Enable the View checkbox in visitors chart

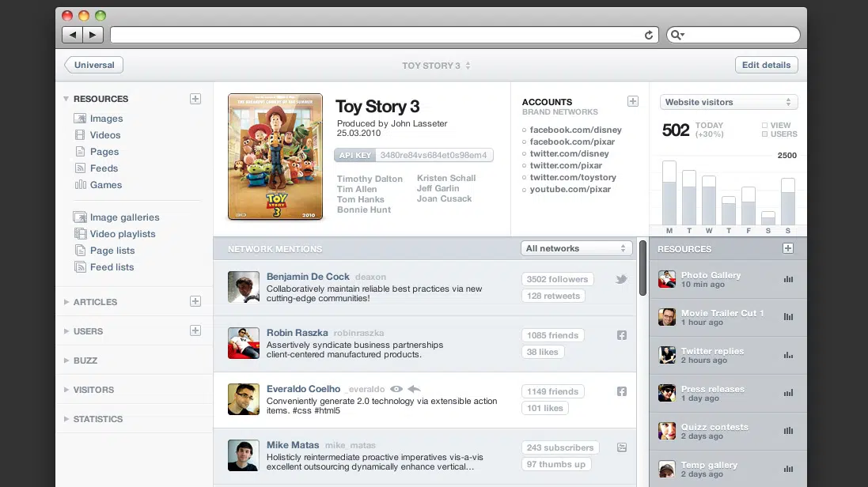(764, 125)
